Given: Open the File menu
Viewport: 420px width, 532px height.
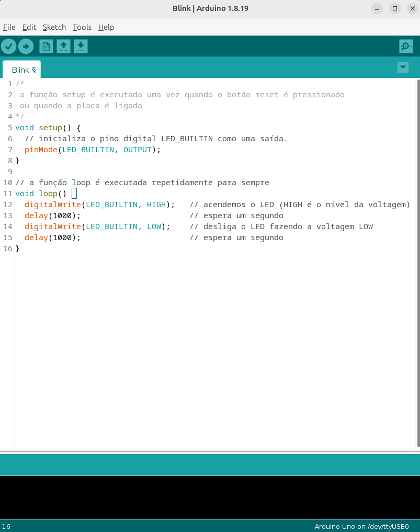Looking at the screenshot, I should [9, 27].
